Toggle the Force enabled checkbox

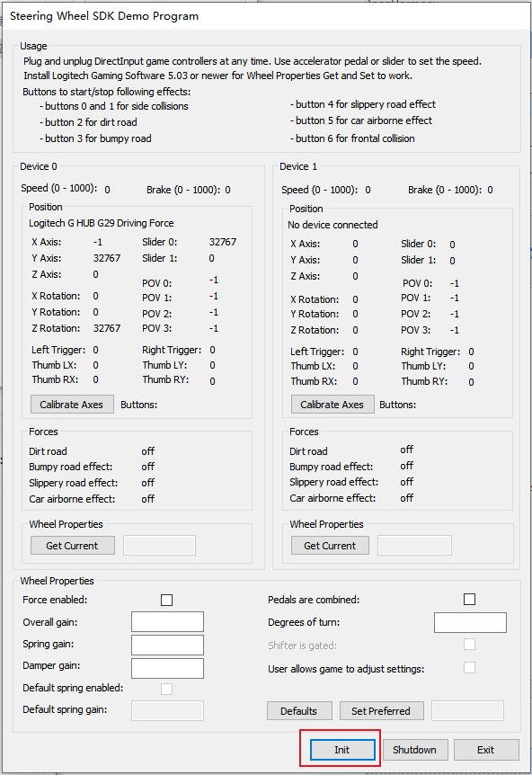167,600
